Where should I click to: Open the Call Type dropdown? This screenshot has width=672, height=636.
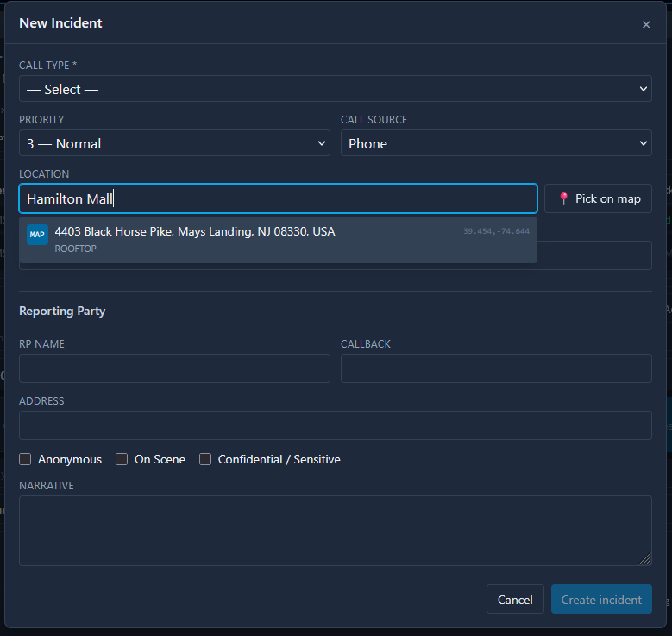[x=336, y=89]
